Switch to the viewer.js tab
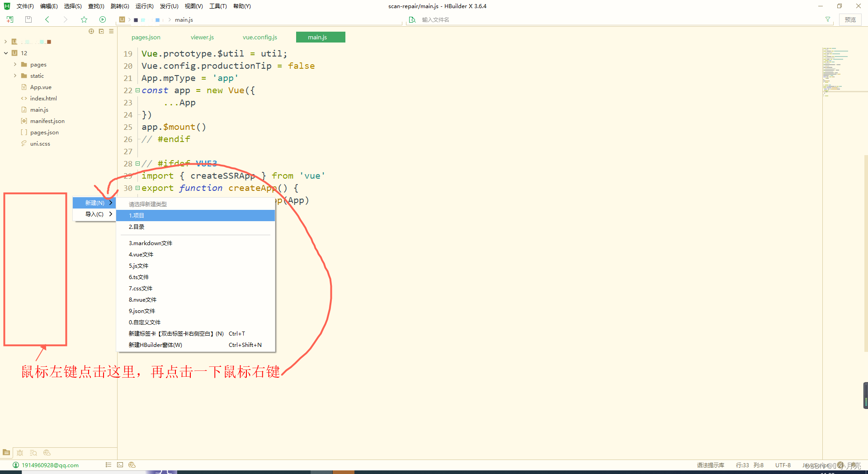The width and height of the screenshot is (868, 474). [x=202, y=37]
